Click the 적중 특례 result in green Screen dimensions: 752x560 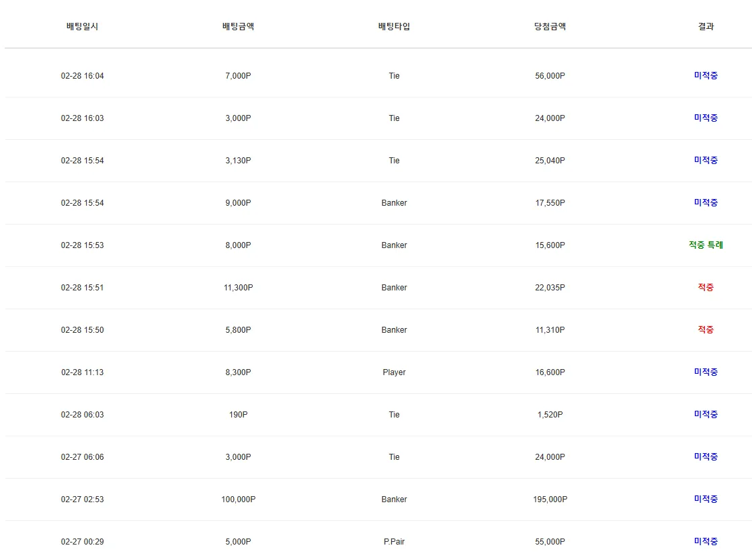pyautogui.click(x=706, y=245)
